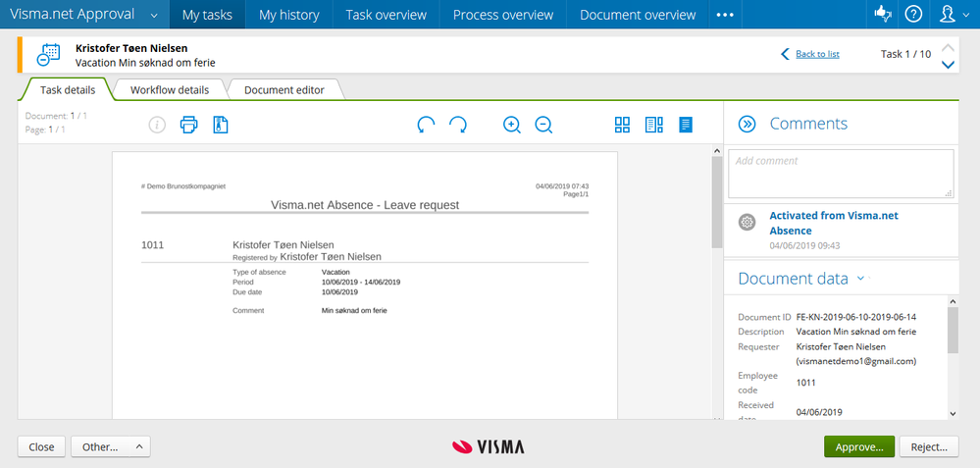Click the Approve... button
Screen dimensions: 980x468
tap(859, 446)
